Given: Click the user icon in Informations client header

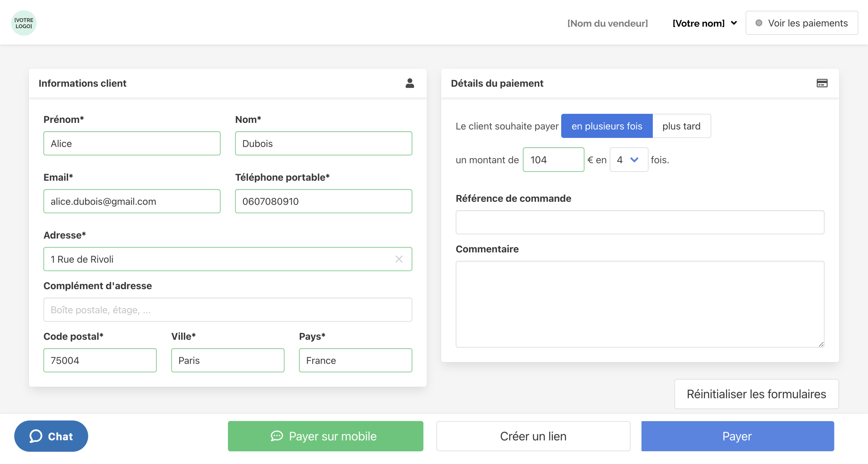Looking at the screenshot, I should tap(410, 83).
